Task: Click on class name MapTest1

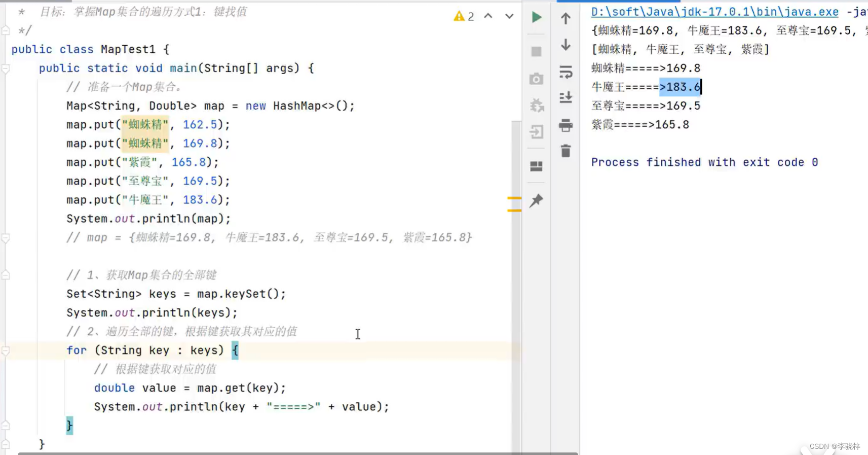Action: tap(128, 49)
